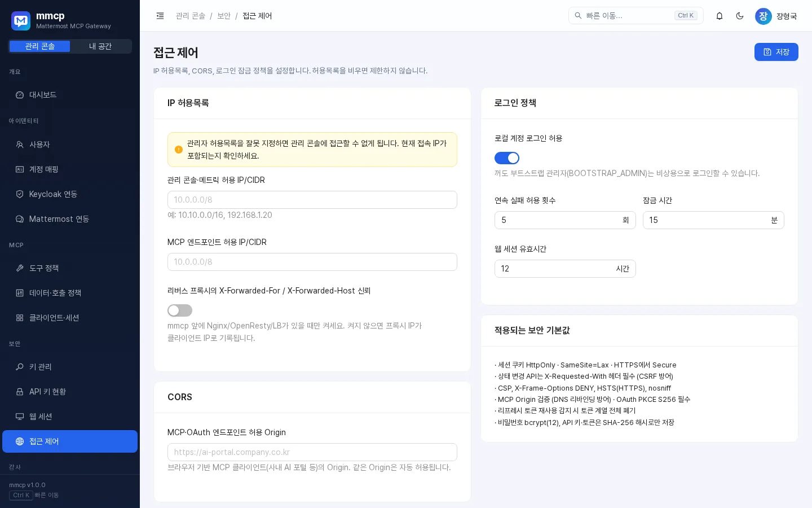Click the 적용되는 보안 기본값 heading

(x=532, y=330)
